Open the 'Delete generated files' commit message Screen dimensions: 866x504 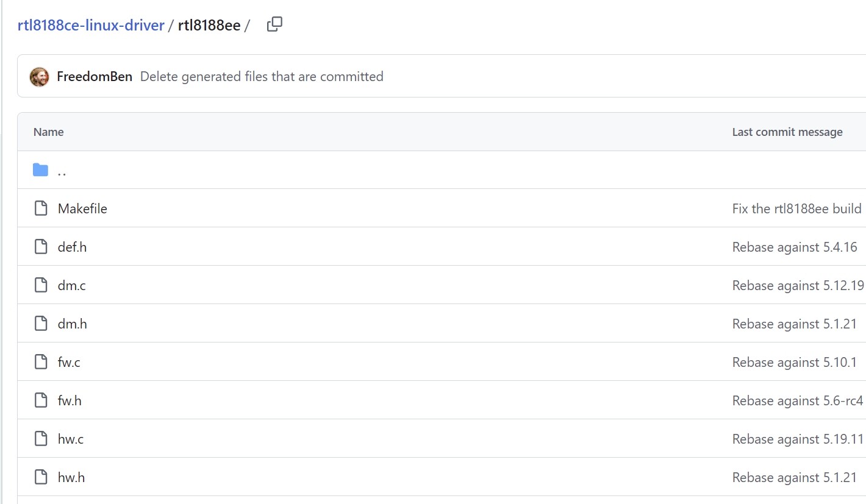[x=262, y=77]
